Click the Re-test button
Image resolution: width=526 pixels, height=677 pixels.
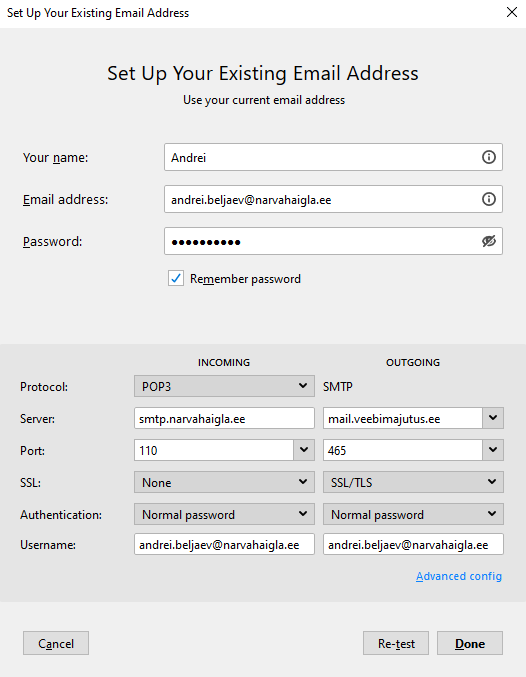click(x=396, y=643)
